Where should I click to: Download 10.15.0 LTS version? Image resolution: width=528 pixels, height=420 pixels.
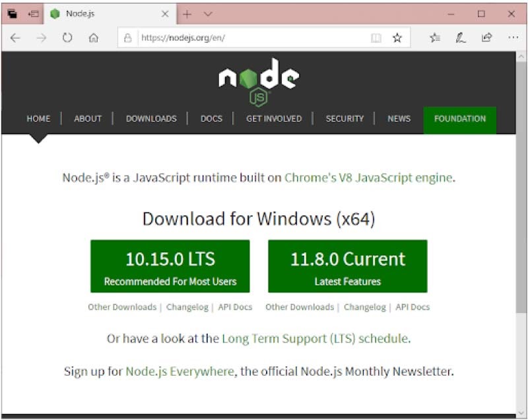(x=170, y=266)
